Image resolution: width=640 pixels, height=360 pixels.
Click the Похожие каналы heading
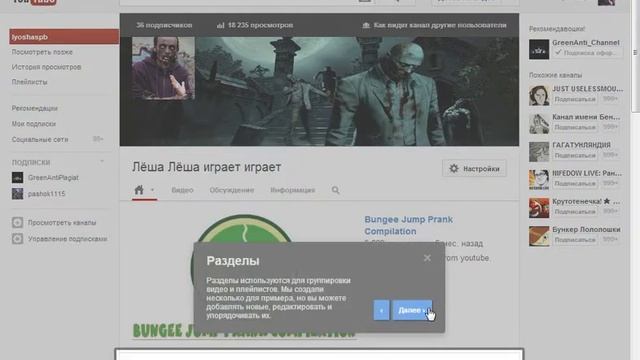tap(556, 75)
